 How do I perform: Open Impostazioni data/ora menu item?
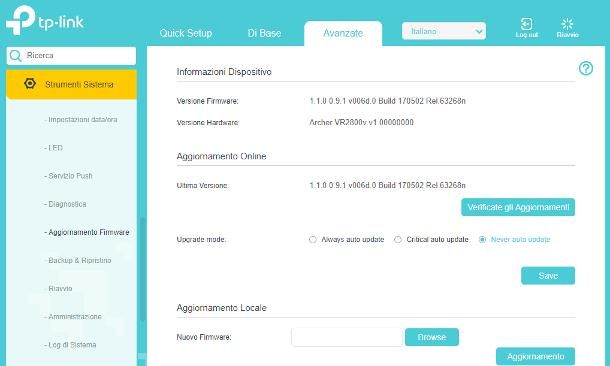[81, 119]
